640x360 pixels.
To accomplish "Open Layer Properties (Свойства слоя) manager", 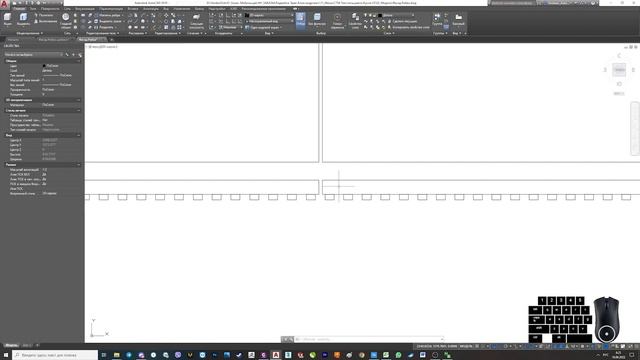I will tap(355, 21).
